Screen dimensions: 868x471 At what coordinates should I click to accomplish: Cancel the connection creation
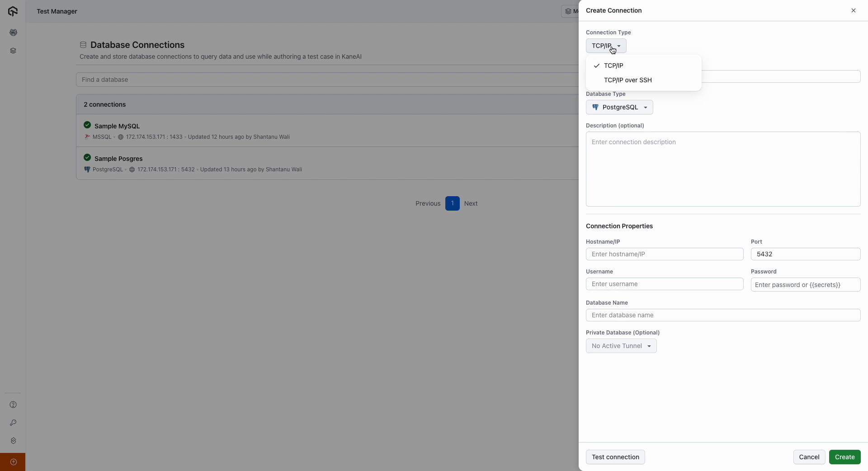tap(809, 457)
